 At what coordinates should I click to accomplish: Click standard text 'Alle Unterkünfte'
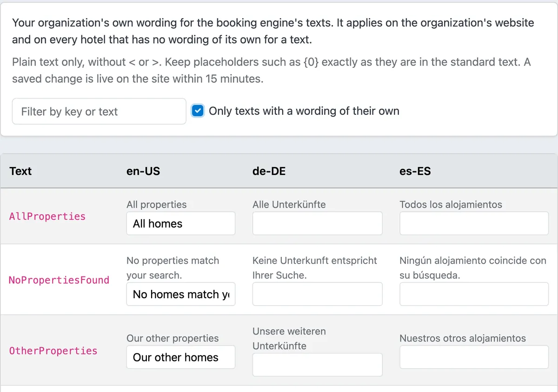(x=289, y=204)
